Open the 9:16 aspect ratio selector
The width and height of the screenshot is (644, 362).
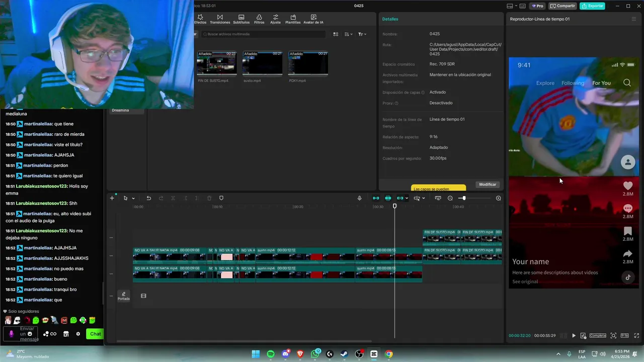624,335
